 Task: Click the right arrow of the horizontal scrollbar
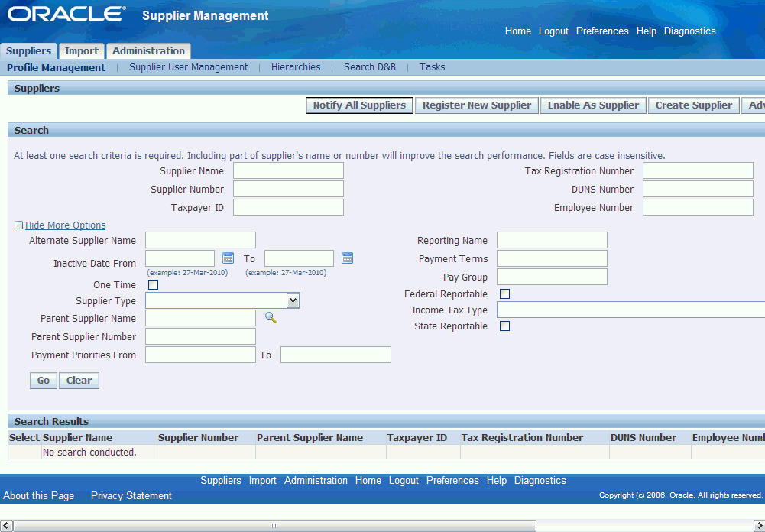coord(759,526)
